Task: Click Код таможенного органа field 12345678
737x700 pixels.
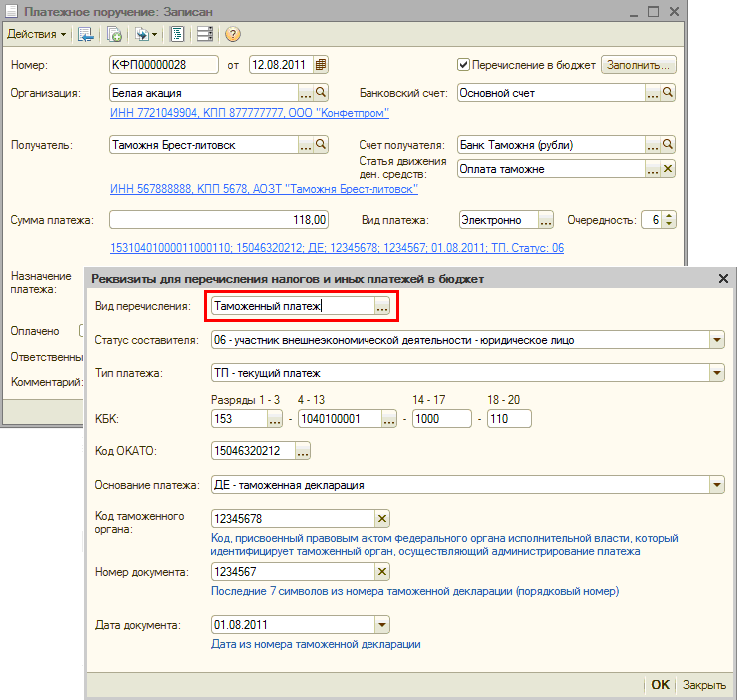Action: click(293, 519)
